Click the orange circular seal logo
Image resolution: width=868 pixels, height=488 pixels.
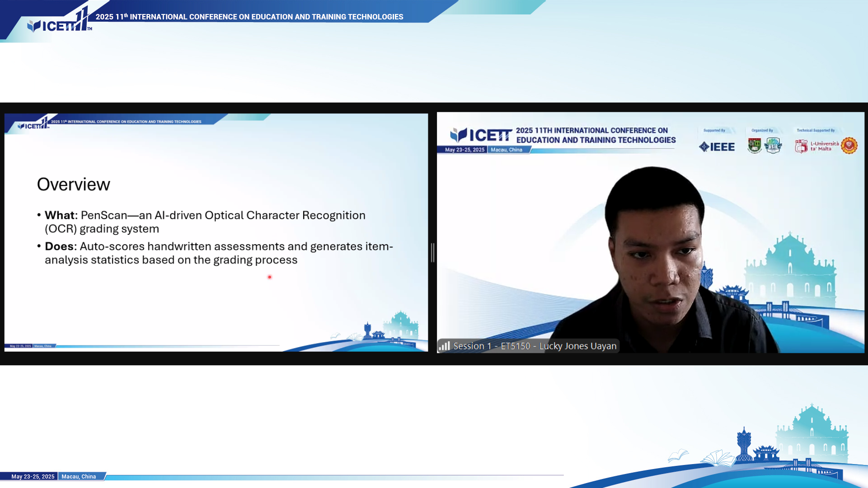[849, 145]
